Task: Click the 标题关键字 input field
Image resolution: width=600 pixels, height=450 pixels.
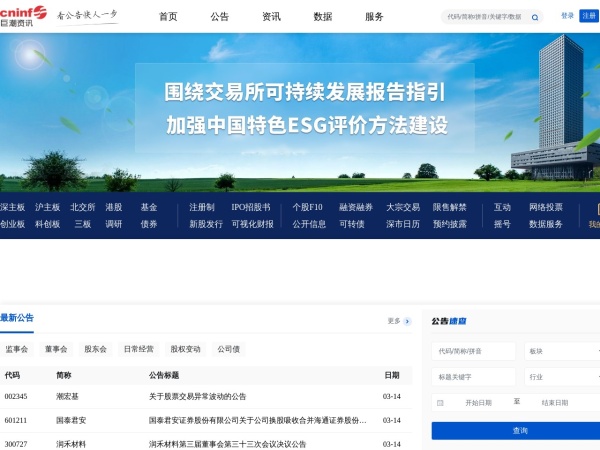Action: click(474, 377)
